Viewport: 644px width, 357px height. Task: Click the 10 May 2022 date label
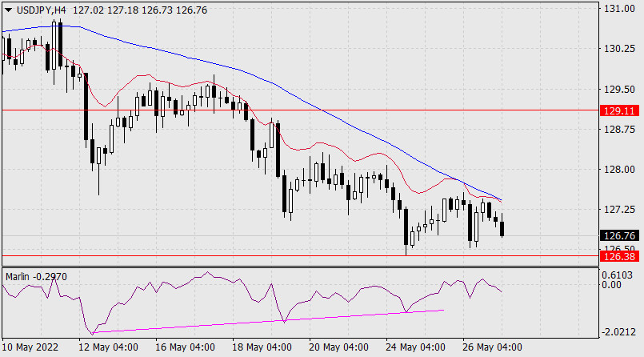[x=30, y=347]
